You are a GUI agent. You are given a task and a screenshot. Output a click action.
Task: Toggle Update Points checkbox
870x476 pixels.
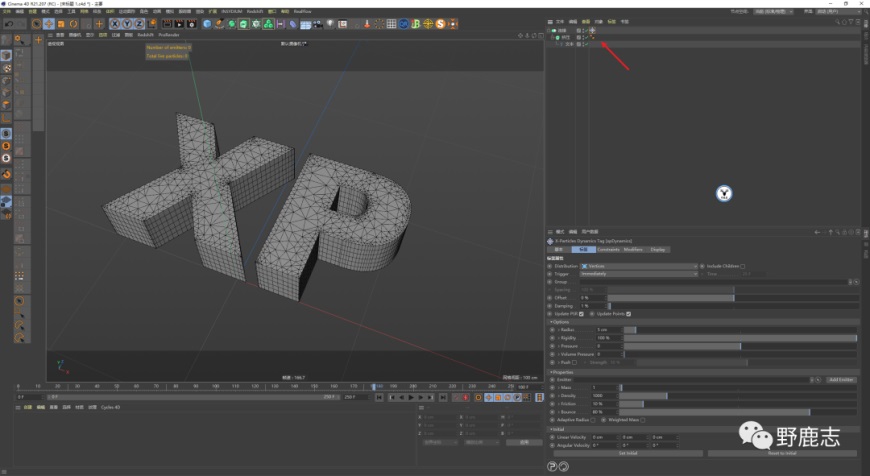[x=629, y=314]
